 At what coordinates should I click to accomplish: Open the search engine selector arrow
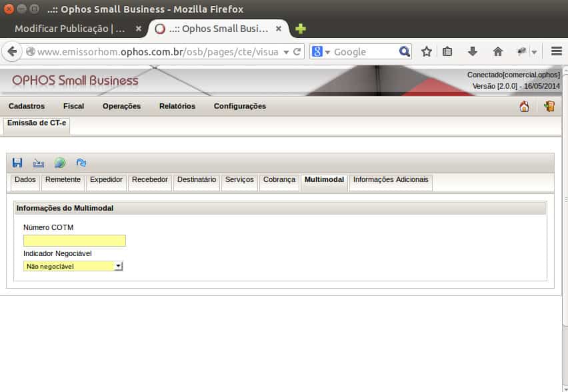point(327,52)
